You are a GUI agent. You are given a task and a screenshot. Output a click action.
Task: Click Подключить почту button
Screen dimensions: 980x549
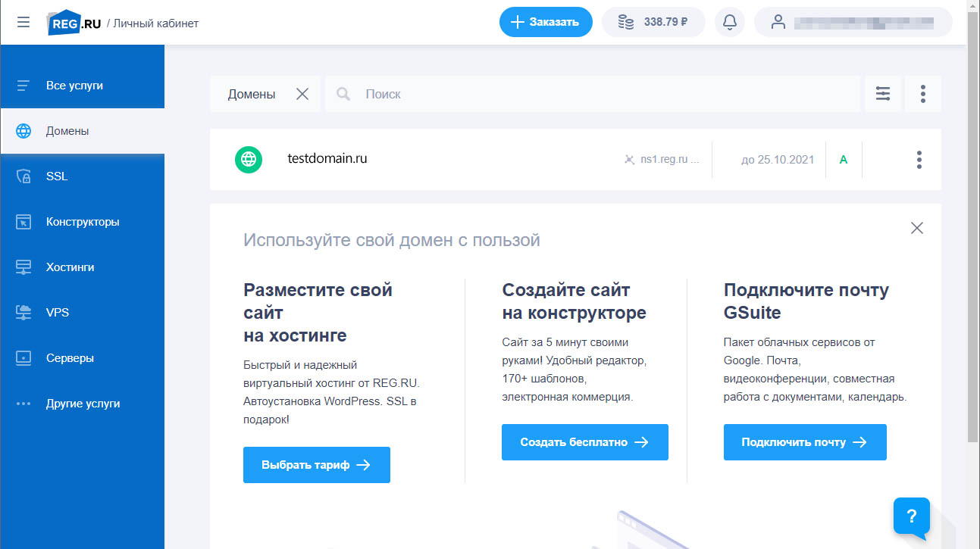pos(805,442)
